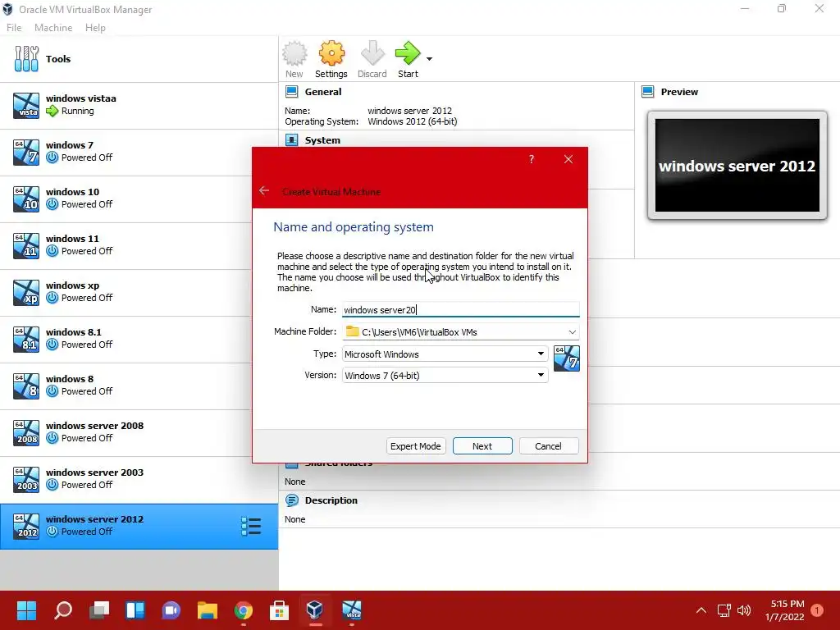Screen dimensions: 840x630
Task: Open the Help menu
Action: pyautogui.click(x=95, y=28)
